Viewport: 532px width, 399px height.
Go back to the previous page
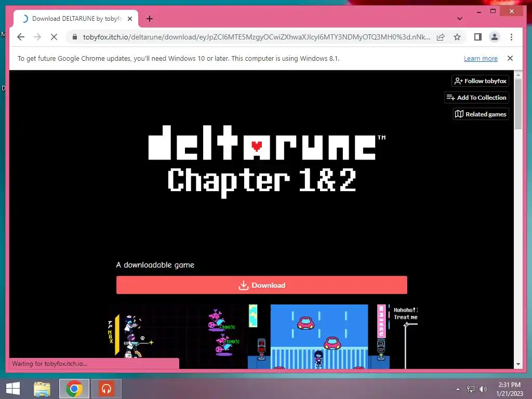tap(21, 37)
